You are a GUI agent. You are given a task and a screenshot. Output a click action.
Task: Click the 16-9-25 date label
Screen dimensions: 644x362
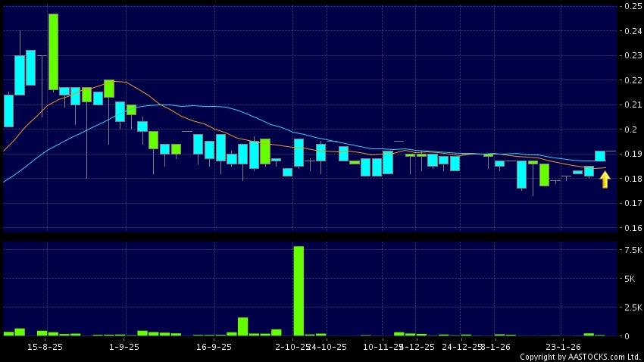[x=214, y=347]
